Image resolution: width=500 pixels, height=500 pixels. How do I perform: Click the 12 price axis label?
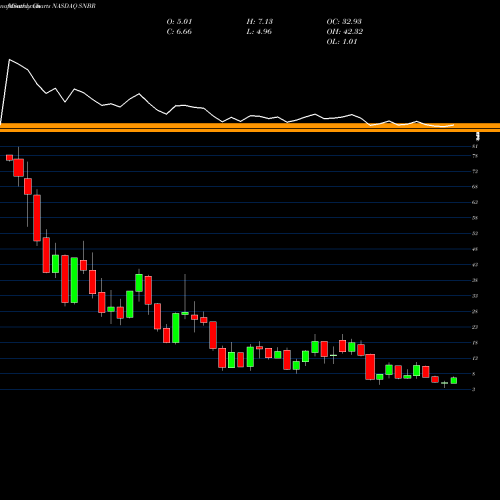point(475,358)
